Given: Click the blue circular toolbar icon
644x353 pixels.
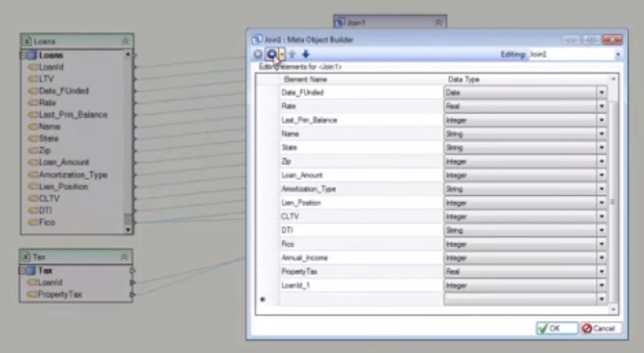Looking at the screenshot, I should coord(271,54).
